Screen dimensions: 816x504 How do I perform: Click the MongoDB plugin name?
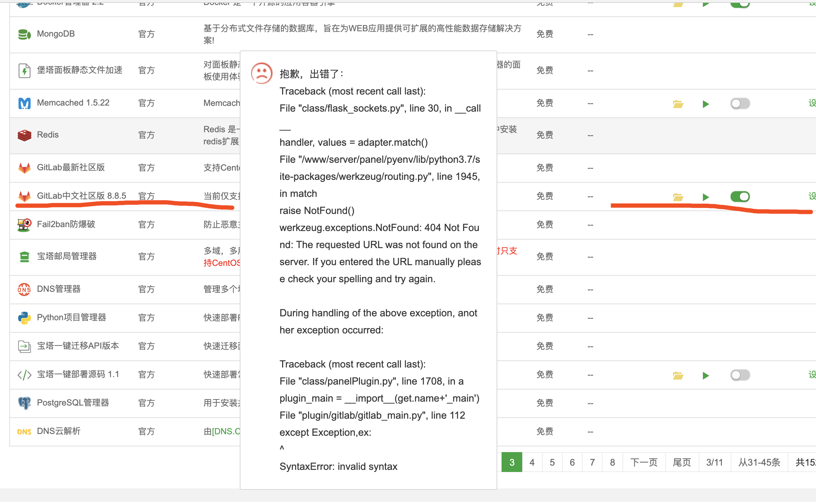(x=56, y=34)
